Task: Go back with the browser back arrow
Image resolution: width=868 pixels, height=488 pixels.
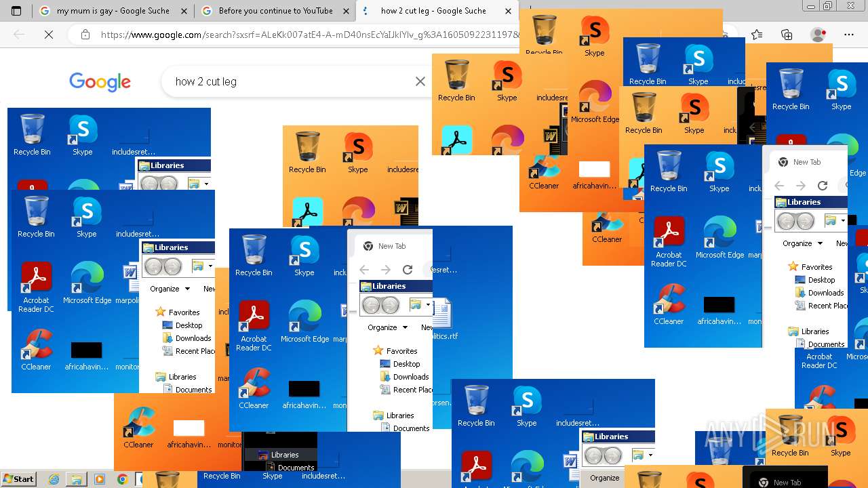Action: tap(19, 35)
